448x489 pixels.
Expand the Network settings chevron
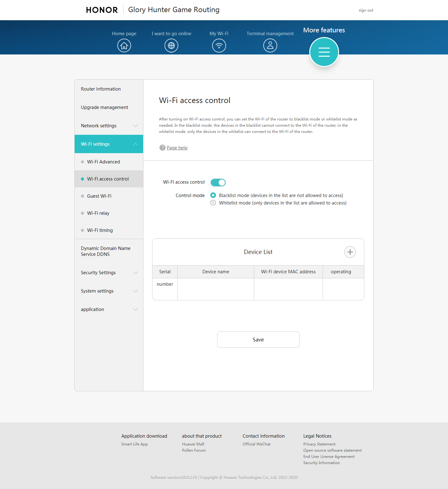click(x=135, y=126)
